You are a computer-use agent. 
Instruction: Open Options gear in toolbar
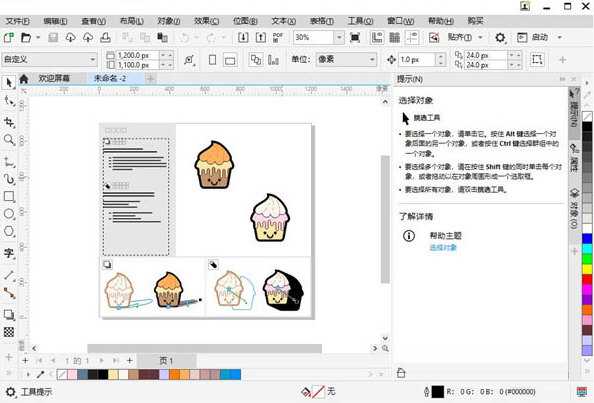pos(500,37)
